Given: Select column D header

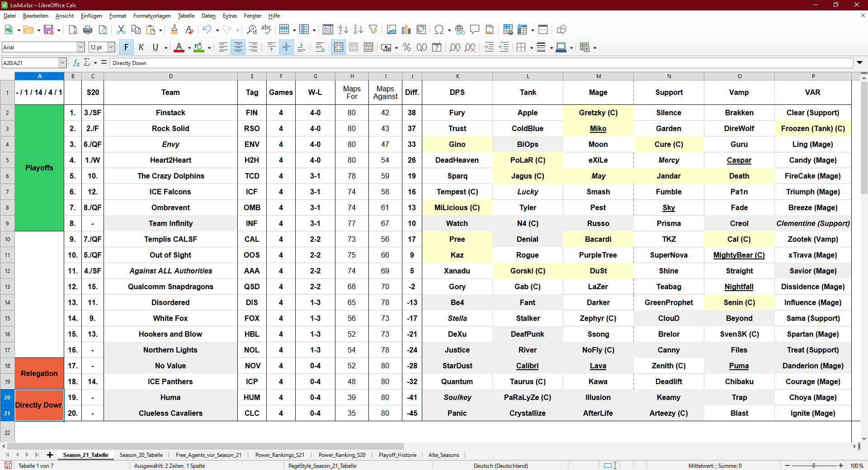Looking at the screenshot, I should pos(171,76).
